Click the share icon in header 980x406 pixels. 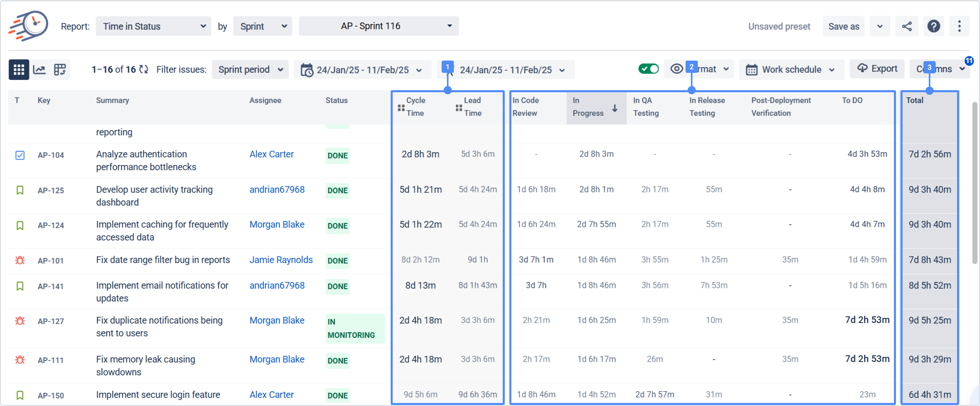tap(907, 26)
